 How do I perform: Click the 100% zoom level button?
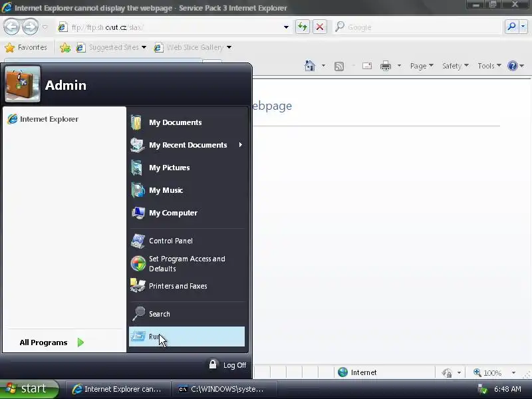point(487,372)
